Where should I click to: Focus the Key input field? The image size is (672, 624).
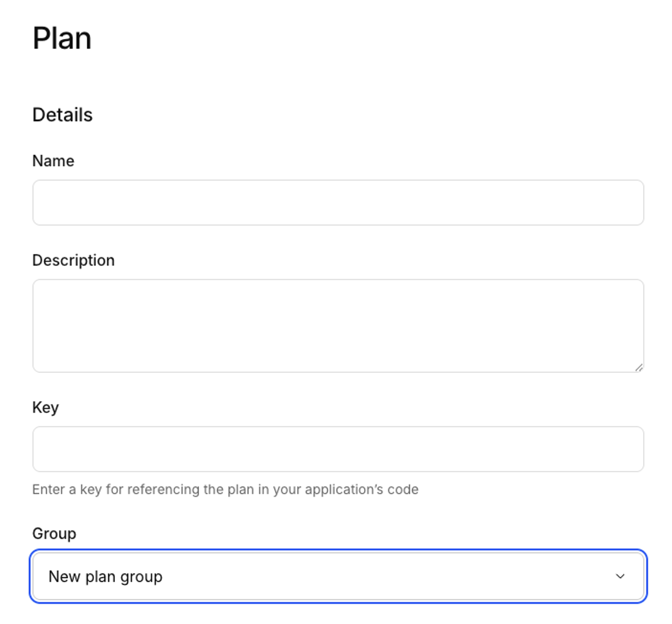pos(338,449)
